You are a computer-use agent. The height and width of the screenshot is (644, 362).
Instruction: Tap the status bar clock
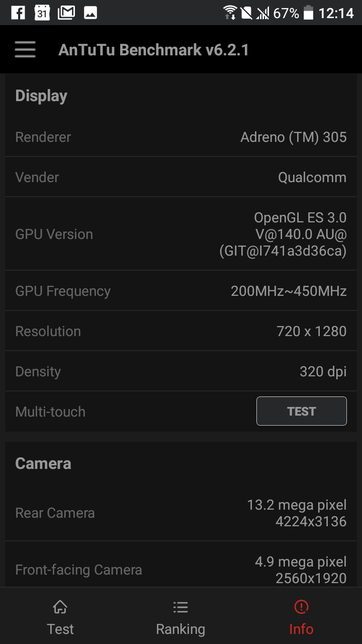[336, 13]
